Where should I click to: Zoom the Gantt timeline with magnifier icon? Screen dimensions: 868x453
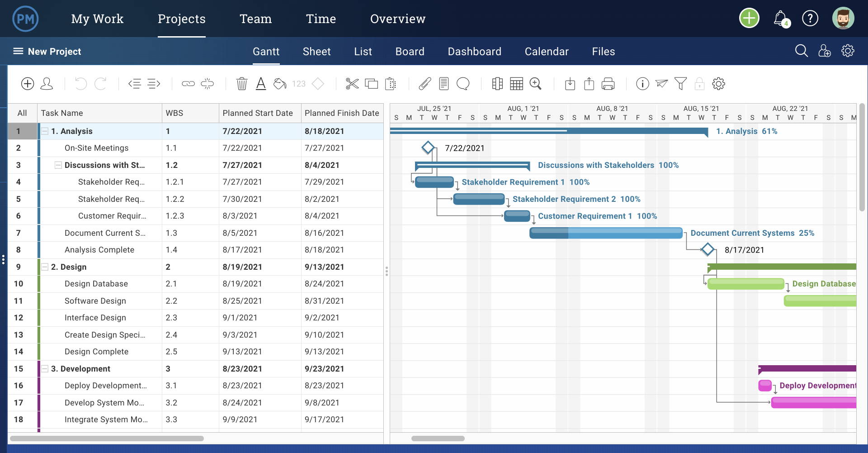point(536,83)
